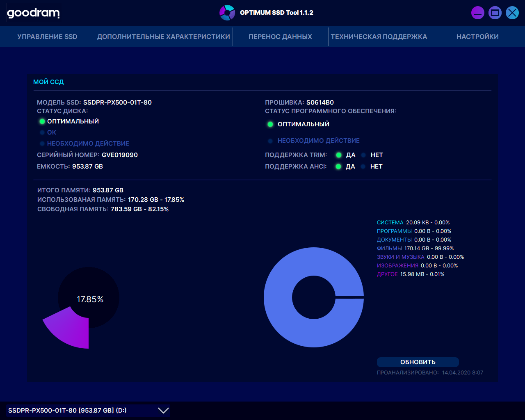
Task: Click the model name SSDPR-PX500-01T-80 in the МОДЕЛЬ SSD row
Action: click(x=117, y=103)
